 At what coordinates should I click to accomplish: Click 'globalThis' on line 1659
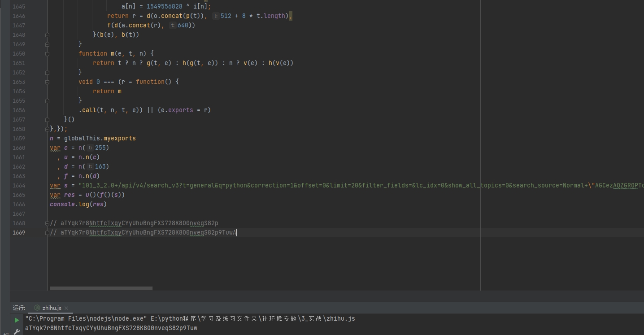click(82, 138)
